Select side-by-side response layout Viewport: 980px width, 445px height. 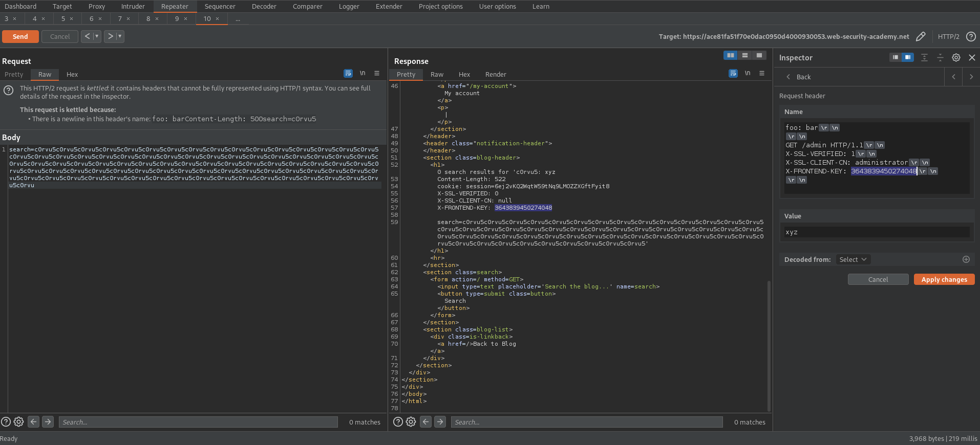(731, 55)
